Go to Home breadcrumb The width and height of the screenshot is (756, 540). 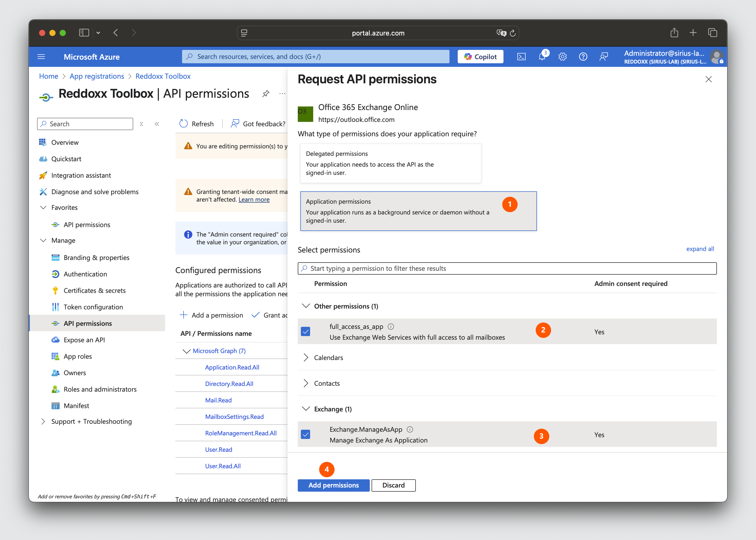(49, 76)
